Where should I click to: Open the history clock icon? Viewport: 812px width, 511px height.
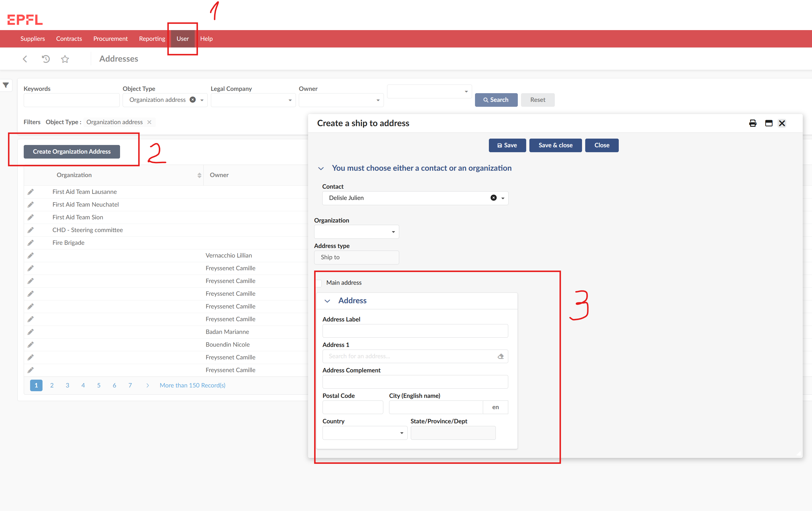(45, 59)
